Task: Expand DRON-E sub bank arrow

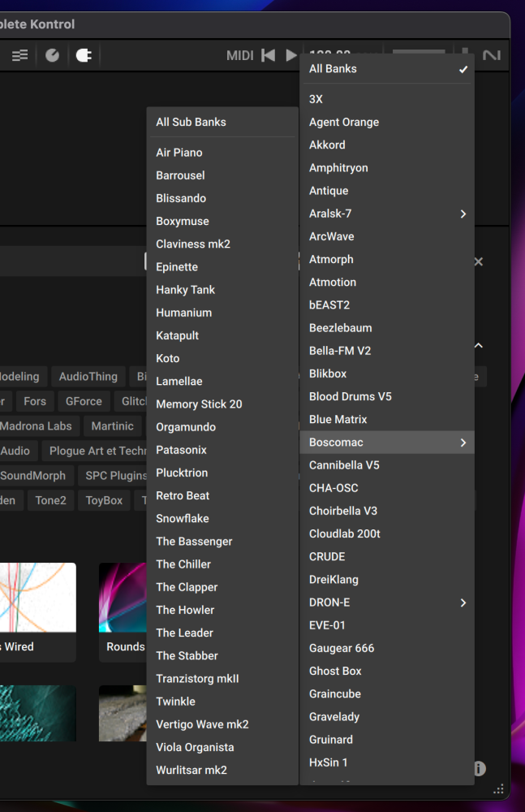Action: (x=463, y=603)
